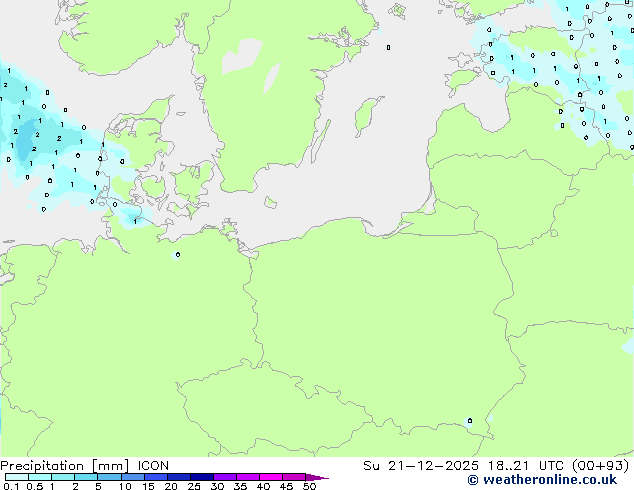Select the 20 mm legend color swatch
This screenshot has width=634, height=490.
[x=179, y=477]
